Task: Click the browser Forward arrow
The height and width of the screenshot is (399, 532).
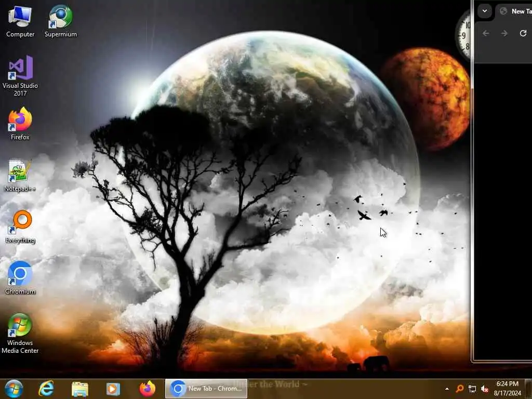Action: [x=504, y=33]
